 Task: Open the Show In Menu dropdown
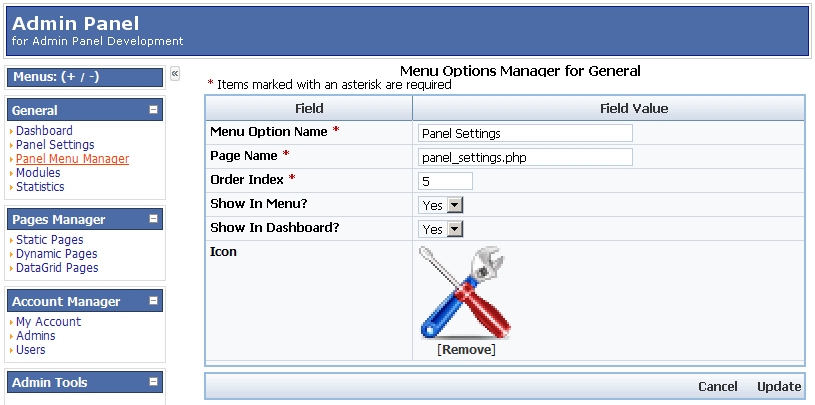coord(441,205)
